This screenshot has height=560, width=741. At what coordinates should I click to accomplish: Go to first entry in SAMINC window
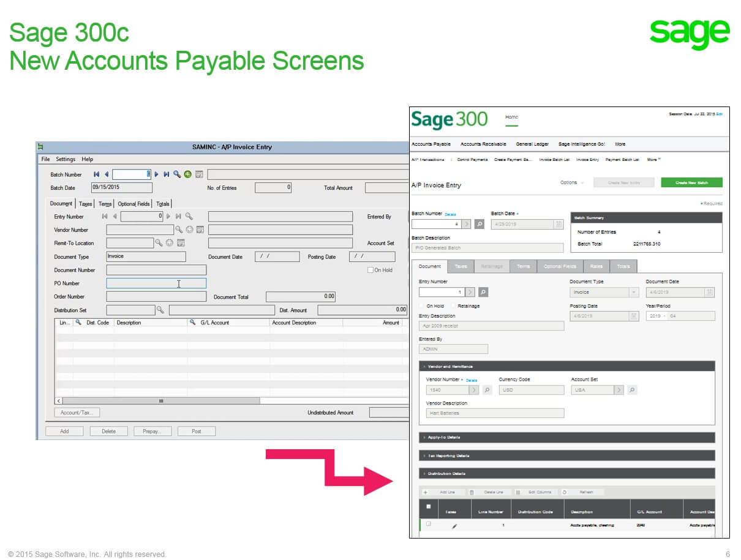(105, 216)
